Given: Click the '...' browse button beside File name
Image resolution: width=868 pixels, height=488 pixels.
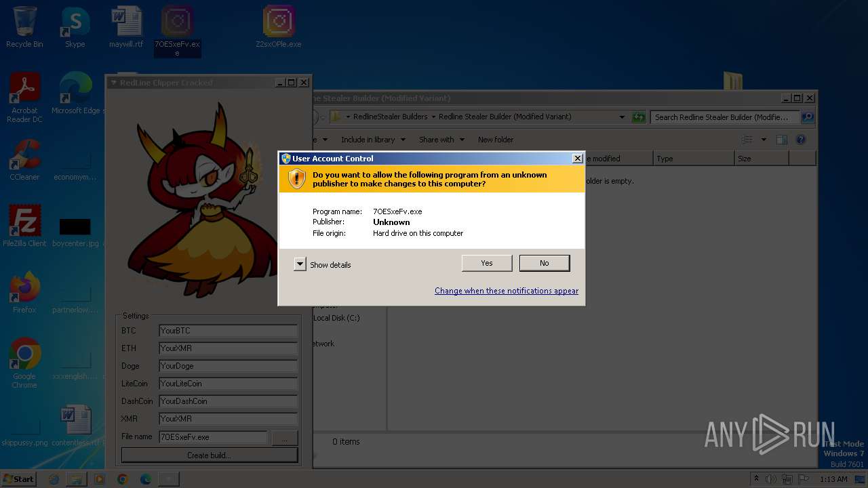Looking at the screenshot, I should 285,438.
